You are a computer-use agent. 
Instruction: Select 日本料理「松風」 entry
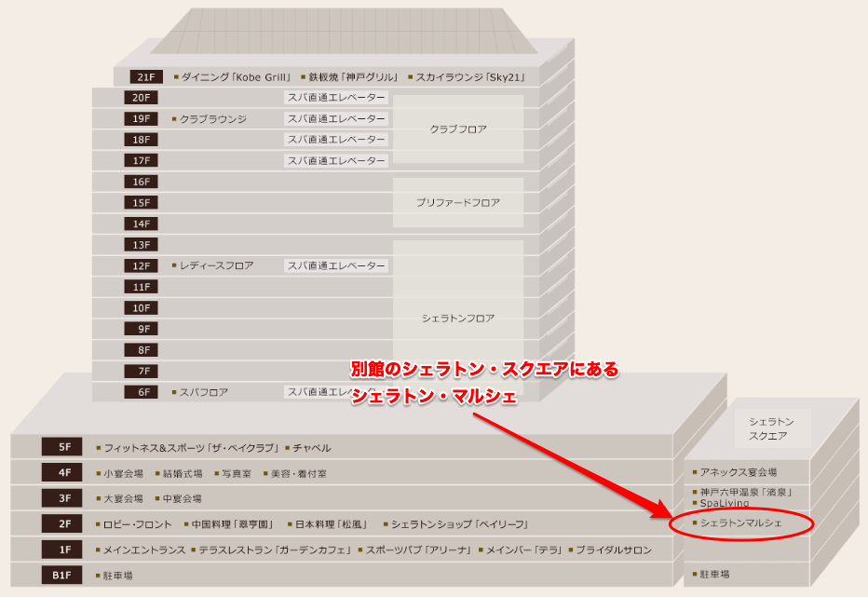[x=332, y=524]
